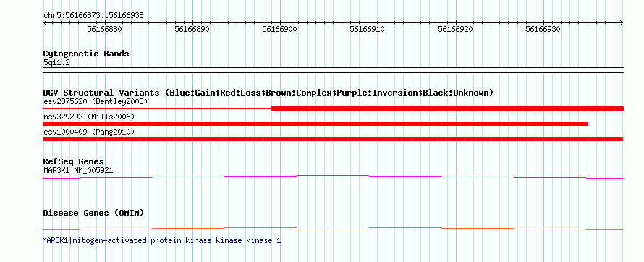The image size is (644, 262).
Task: Click ruler position 56166910
Action: (x=367, y=29)
